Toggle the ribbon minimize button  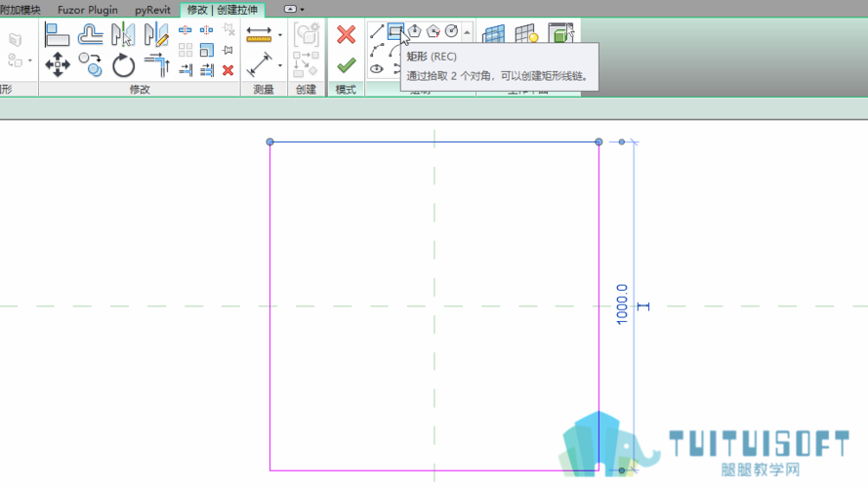point(290,9)
